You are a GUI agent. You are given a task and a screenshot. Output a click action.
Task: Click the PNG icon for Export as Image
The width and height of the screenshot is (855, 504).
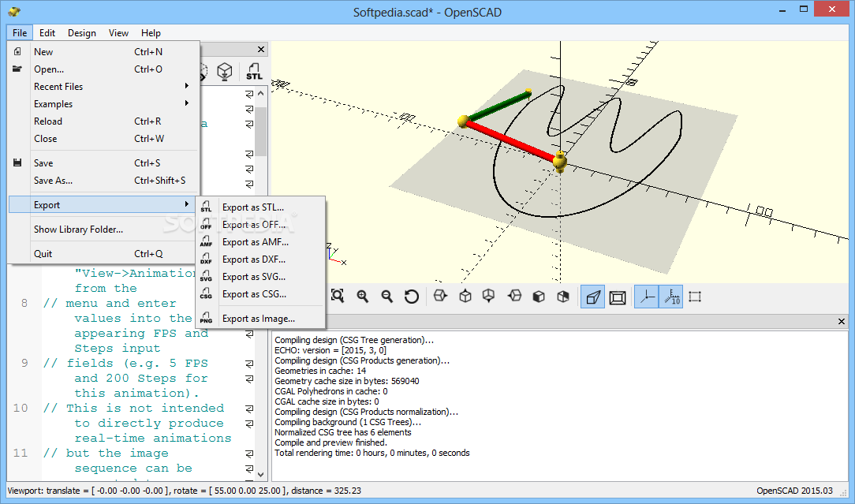pyautogui.click(x=206, y=318)
